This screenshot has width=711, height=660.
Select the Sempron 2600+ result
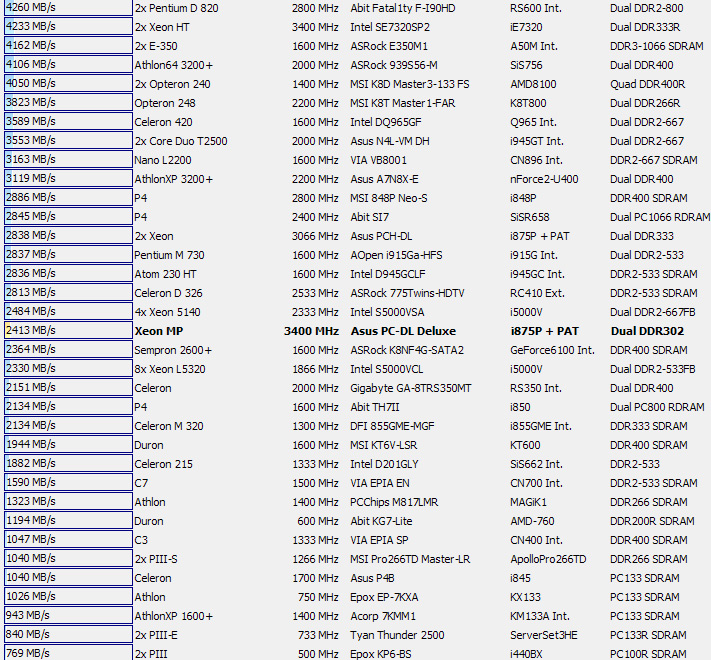click(173, 350)
